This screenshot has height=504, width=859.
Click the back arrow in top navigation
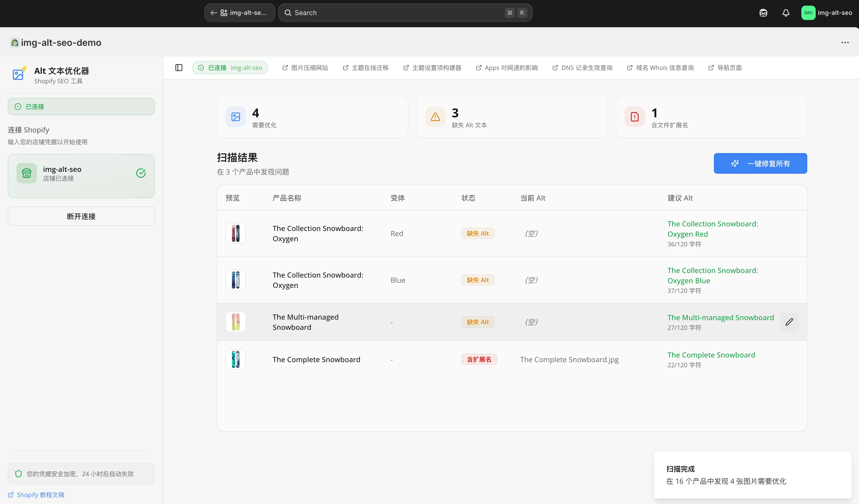[213, 13]
